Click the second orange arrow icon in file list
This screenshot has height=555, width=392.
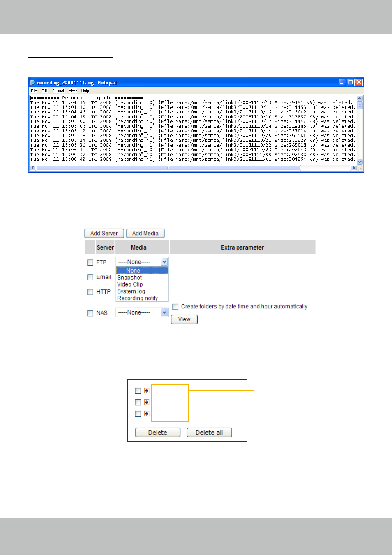pyautogui.click(x=147, y=402)
